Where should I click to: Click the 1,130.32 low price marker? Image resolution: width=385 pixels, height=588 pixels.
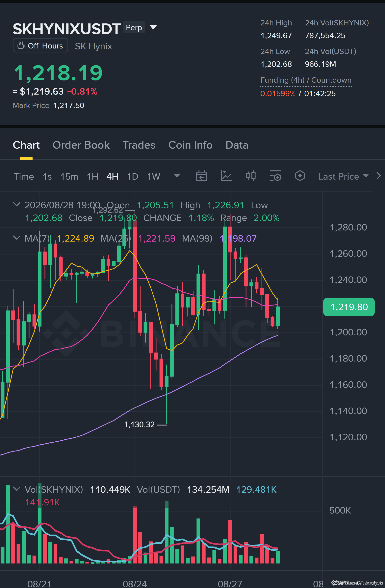(x=139, y=425)
